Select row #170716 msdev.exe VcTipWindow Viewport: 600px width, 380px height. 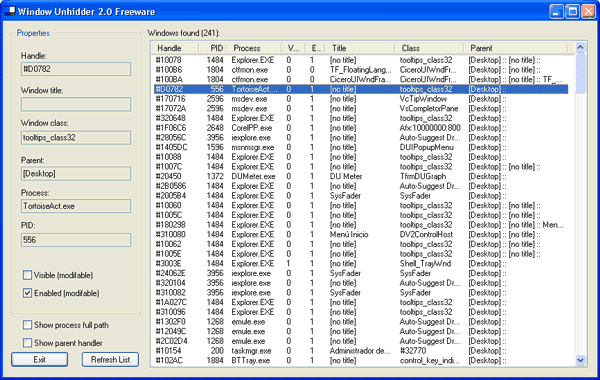coord(361,99)
